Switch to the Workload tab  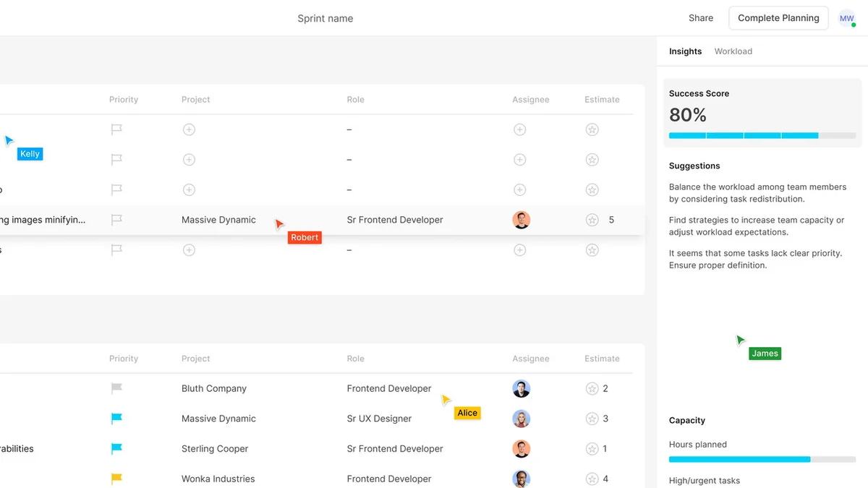pyautogui.click(x=733, y=51)
